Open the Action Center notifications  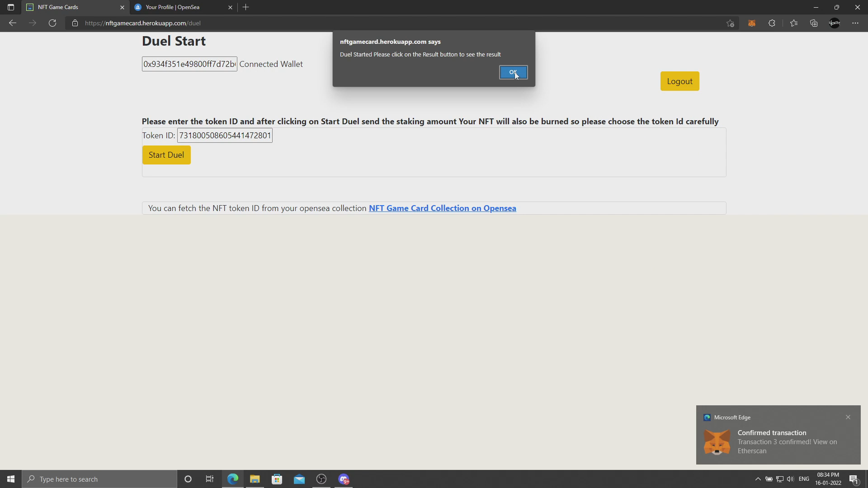[x=854, y=479]
